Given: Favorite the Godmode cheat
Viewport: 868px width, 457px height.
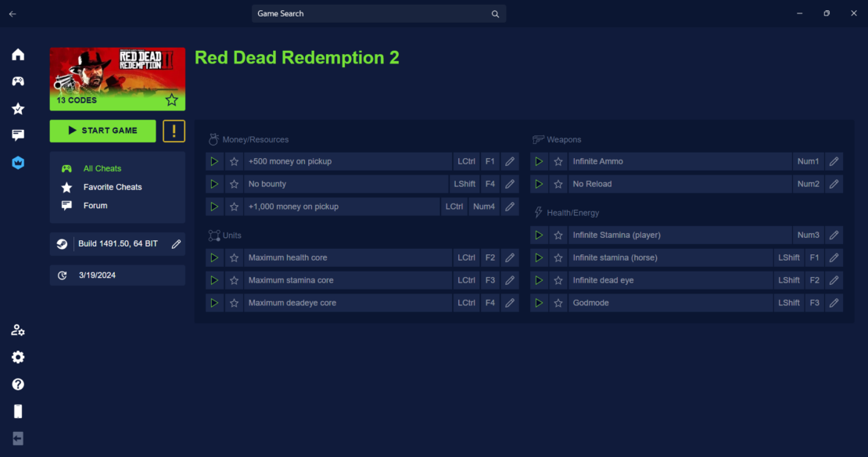Looking at the screenshot, I should pyautogui.click(x=558, y=303).
